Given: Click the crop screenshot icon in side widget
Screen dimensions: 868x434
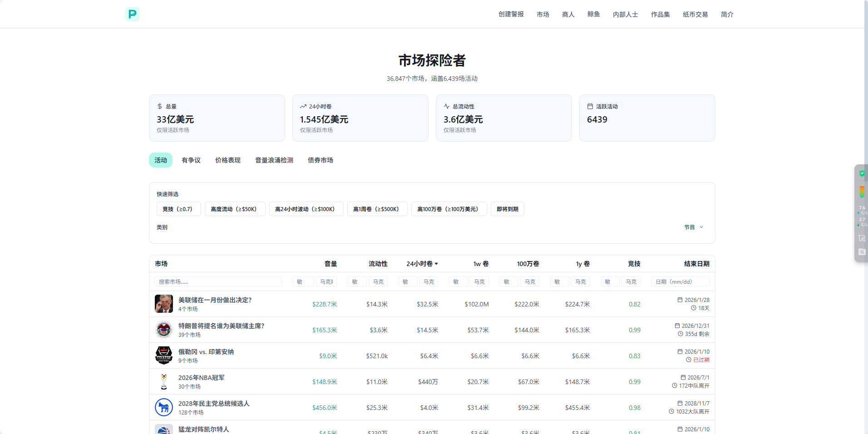Looking at the screenshot, I should [862, 238].
